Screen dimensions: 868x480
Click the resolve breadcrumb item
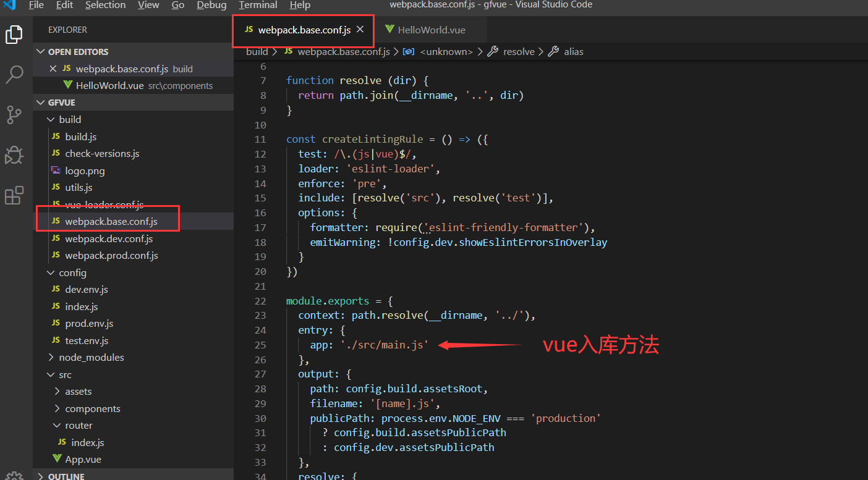519,52
